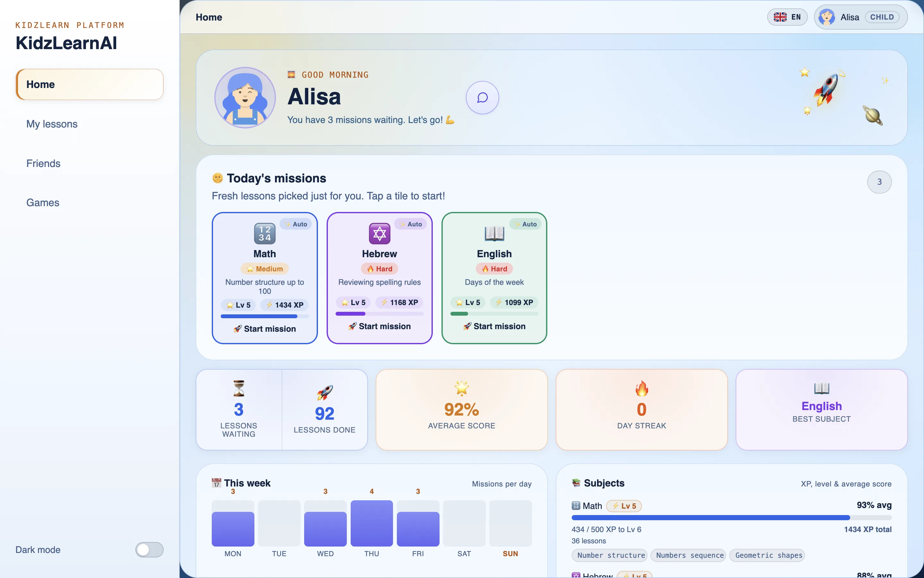Click the book icon in Best Subject card

[x=822, y=389]
